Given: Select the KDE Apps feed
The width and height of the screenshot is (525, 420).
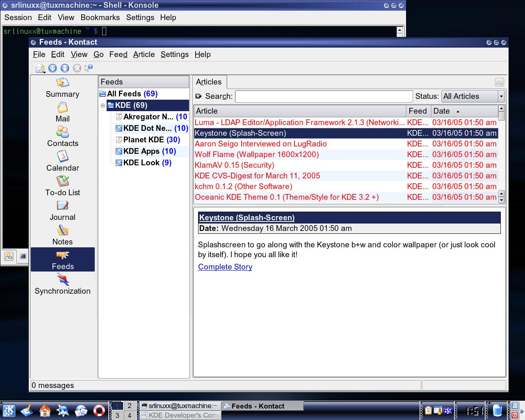Looking at the screenshot, I should pyautogui.click(x=146, y=151).
